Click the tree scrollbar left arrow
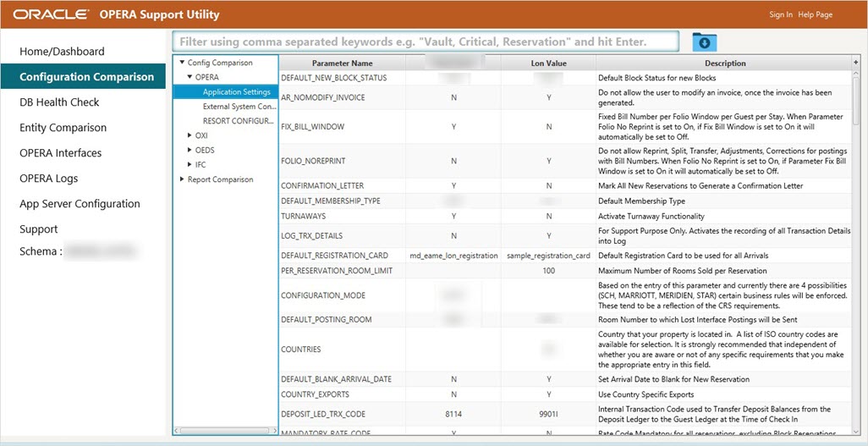This screenshot has width=868, height=446. [177, 430]
